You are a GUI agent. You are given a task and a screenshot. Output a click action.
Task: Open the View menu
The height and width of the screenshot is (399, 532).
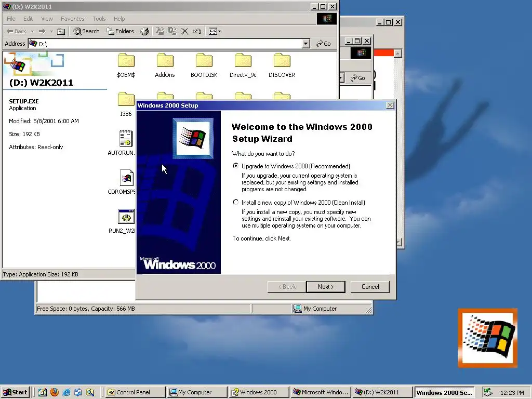coord(47,19)
